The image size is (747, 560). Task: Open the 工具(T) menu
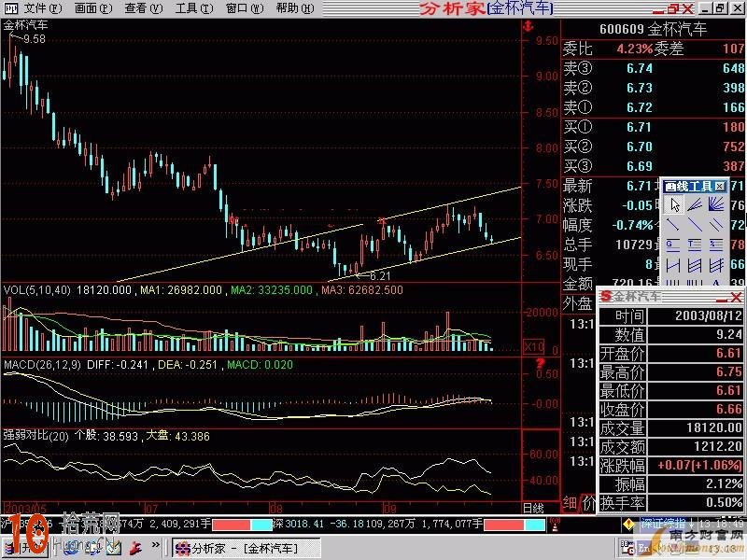pyautogui.click(x=194, y=8)
